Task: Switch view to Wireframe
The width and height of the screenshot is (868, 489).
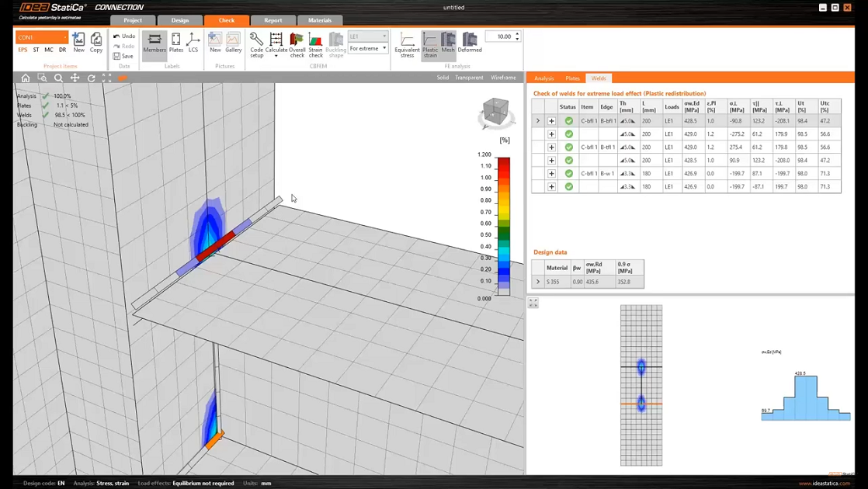Action: coord(503,78)
